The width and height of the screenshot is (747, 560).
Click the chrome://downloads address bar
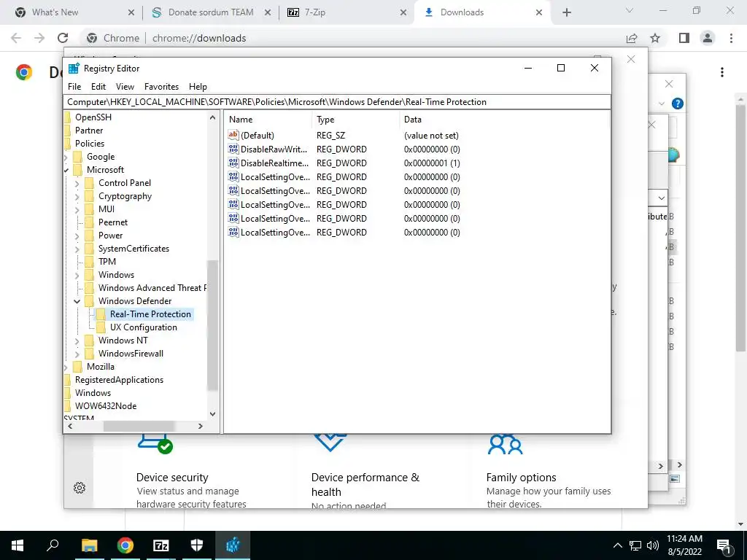point(351,38)
